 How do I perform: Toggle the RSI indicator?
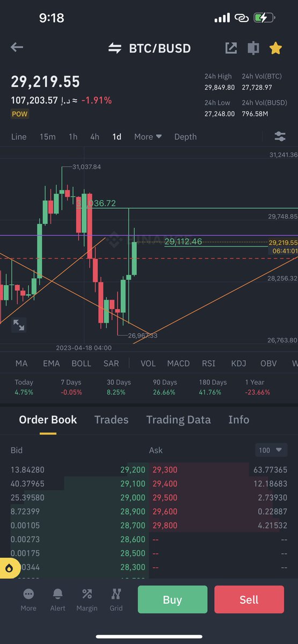(208, 363)
